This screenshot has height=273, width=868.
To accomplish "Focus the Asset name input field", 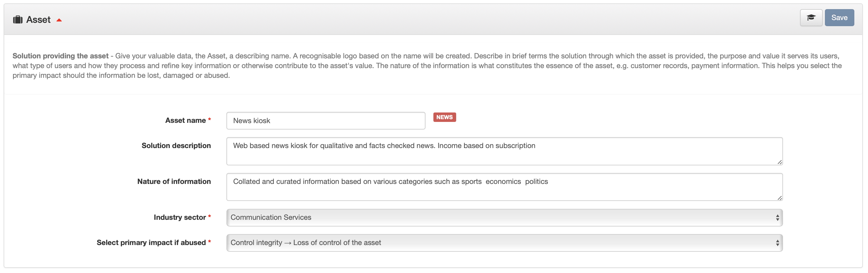I will point(325,120).
